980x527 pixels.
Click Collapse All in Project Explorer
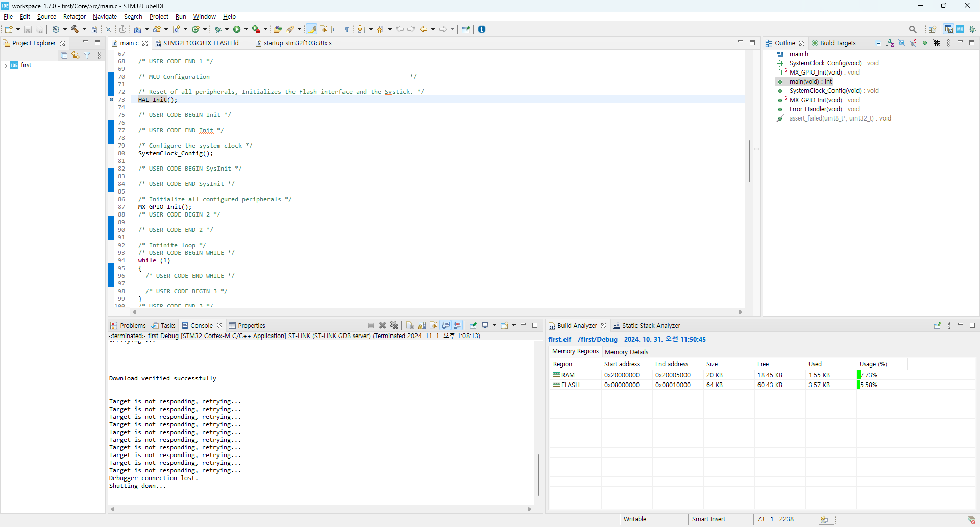click(64, 55)
